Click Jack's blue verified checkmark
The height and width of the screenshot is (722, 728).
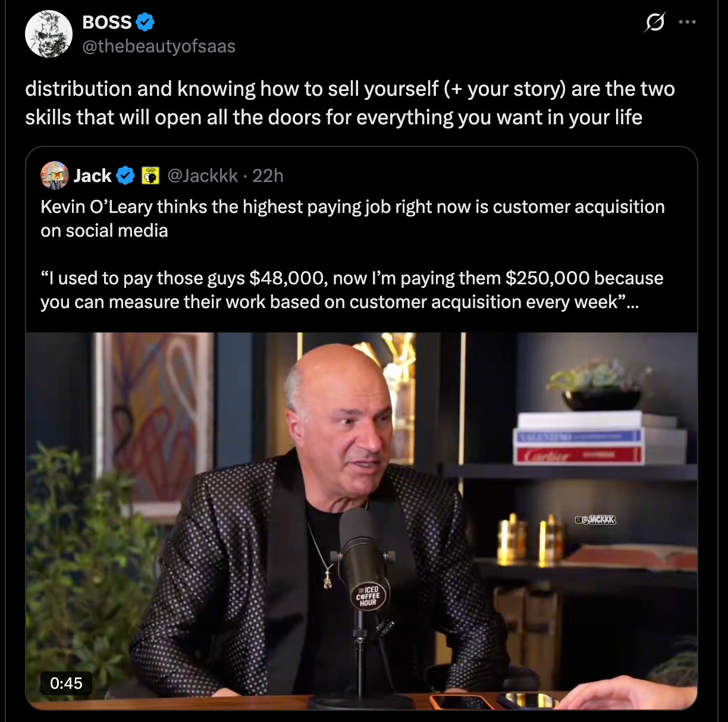pos(125,175)
